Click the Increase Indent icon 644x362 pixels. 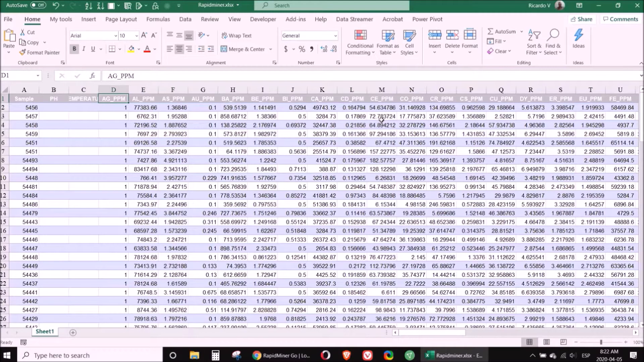pos(211,49)
